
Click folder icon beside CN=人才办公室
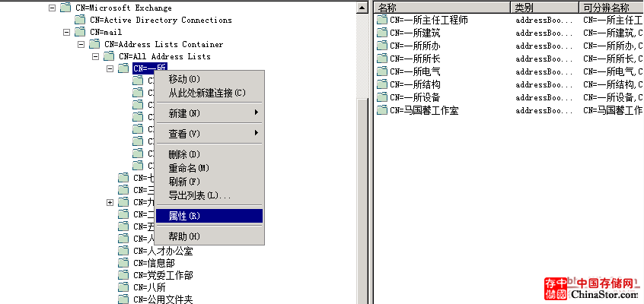pos(123,251)
